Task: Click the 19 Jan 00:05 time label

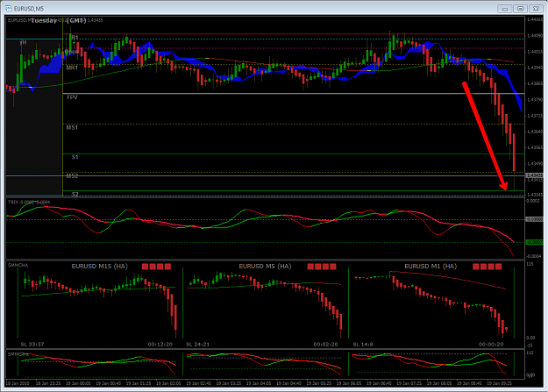Action: [x=78, y=383]
